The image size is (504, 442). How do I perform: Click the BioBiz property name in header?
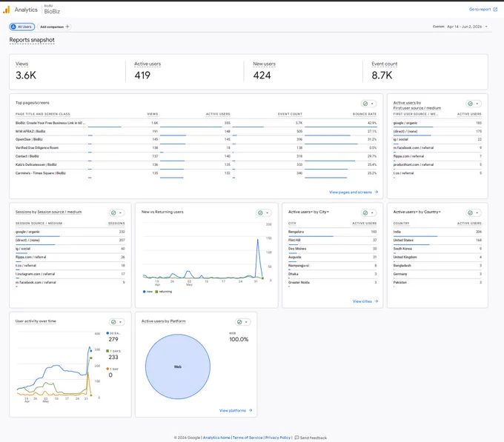click(x=52, y=11)
